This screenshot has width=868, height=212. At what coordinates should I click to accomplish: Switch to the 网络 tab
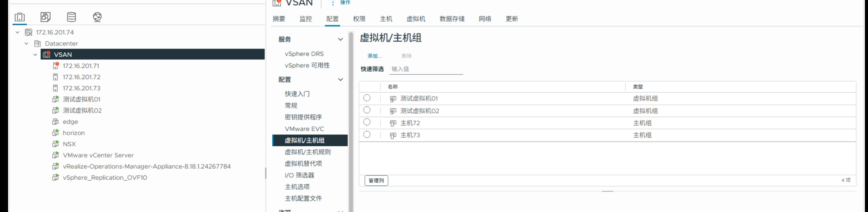click(485, 19)
